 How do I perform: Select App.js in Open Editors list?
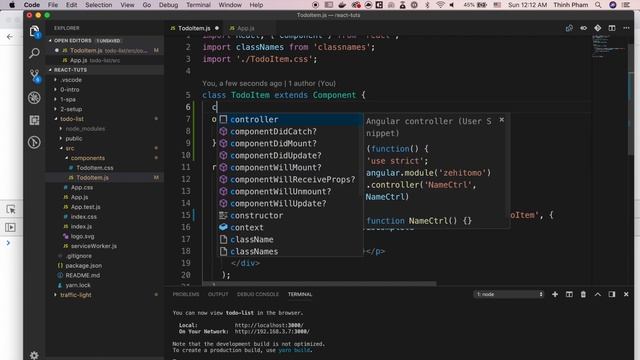[x=78, y=60]
